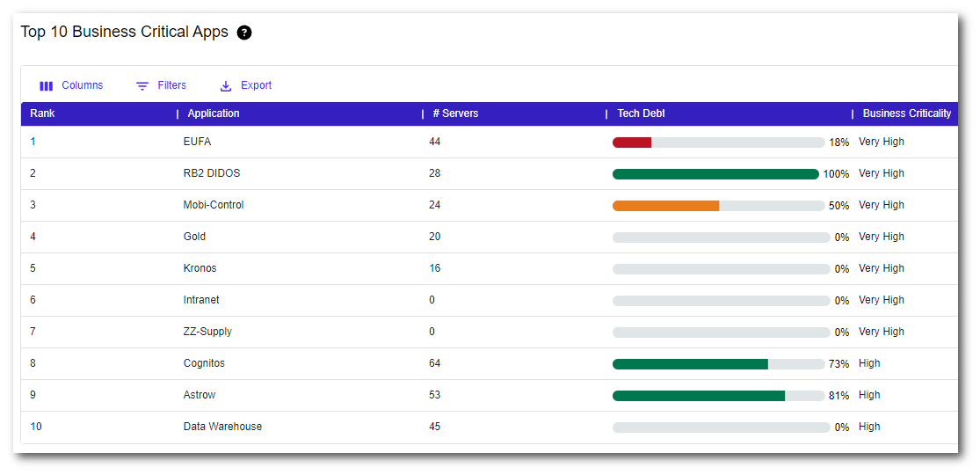Select the Astrow application name
Screen dimensions: 980x475
tap(200, 395)
